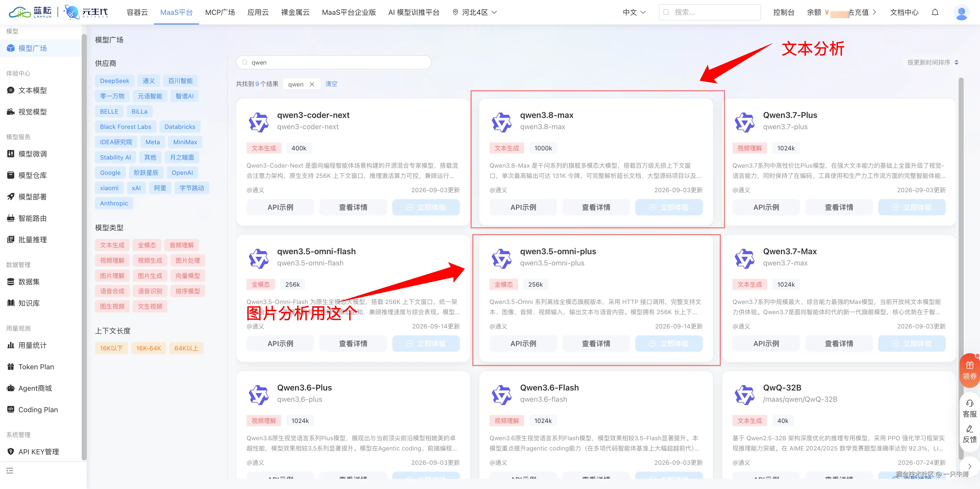The image size is (980, 489).
Task: Open Coding Plan sidebar icon
Action: 11,409
